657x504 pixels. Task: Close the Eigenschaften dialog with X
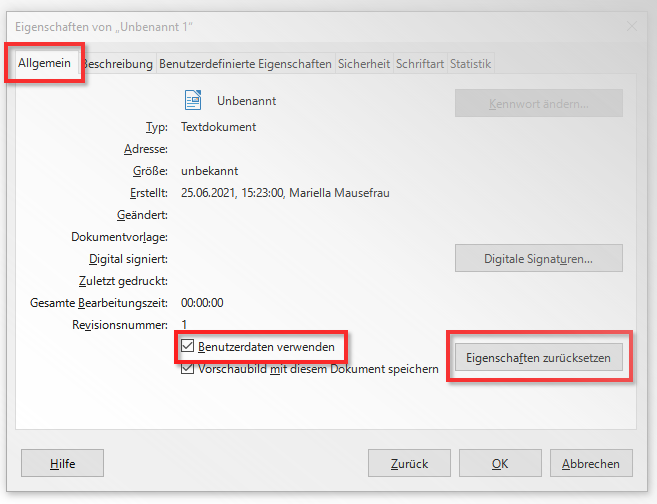click(x=632, y=26)
